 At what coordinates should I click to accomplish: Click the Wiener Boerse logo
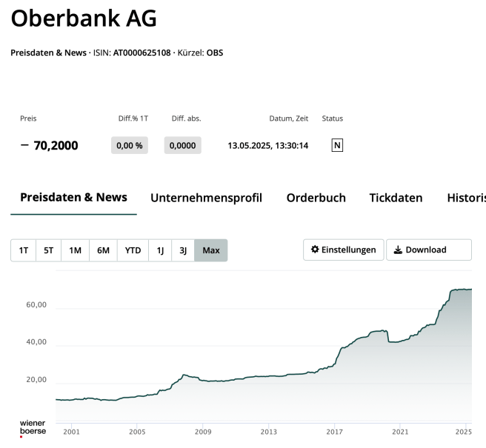click(x=33, y=427)
